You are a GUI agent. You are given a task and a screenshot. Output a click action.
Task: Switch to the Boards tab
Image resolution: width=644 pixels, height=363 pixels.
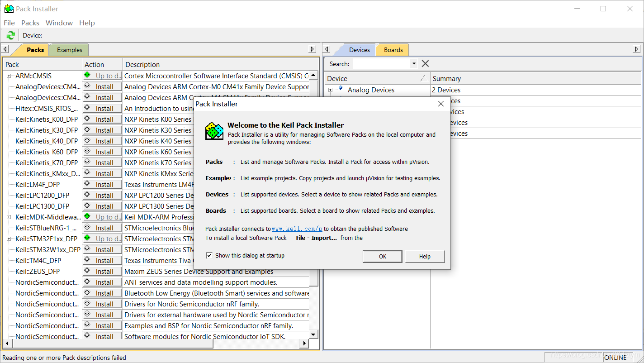[x=393, y=50]
